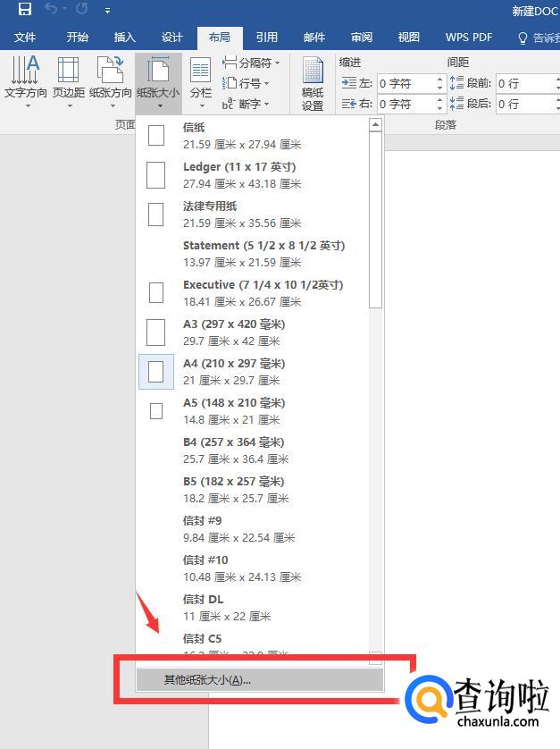Click the Redo icon in title bar
560x749 pixels.
click(x=81, y=9)
